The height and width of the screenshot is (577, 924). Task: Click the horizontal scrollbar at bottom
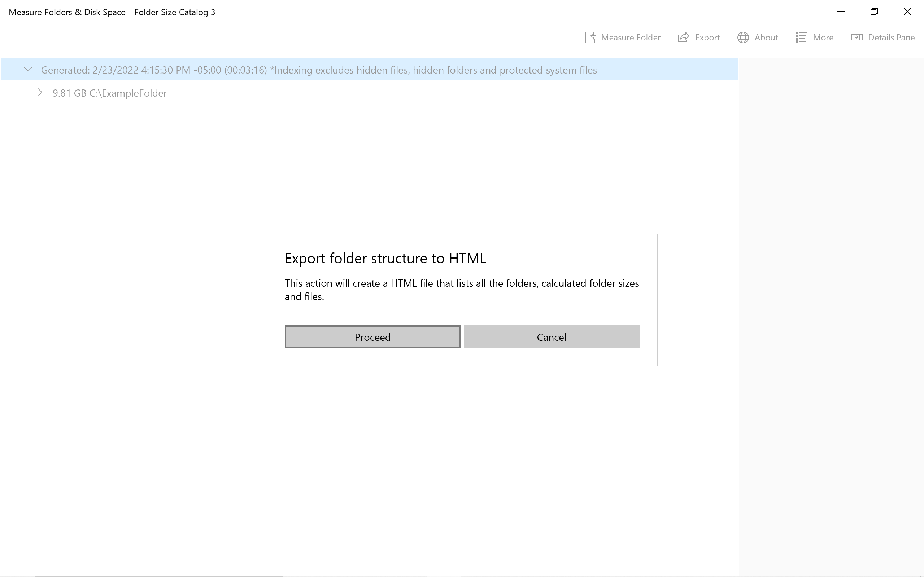[x=158, y=576]
